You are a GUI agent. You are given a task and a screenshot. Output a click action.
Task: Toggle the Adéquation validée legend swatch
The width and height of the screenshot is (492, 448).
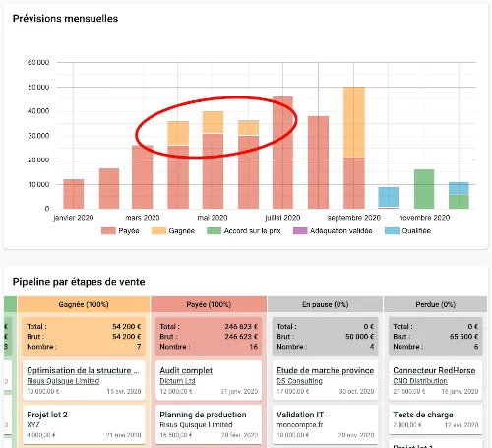coord(300,231)
